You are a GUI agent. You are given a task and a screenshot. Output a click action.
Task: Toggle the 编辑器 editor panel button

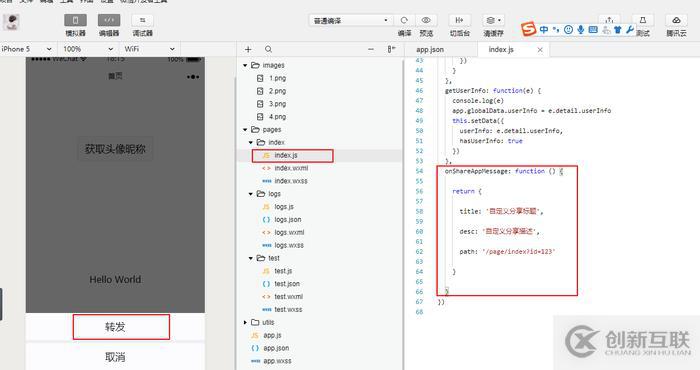pyautogui.click(x=109, y=21)
